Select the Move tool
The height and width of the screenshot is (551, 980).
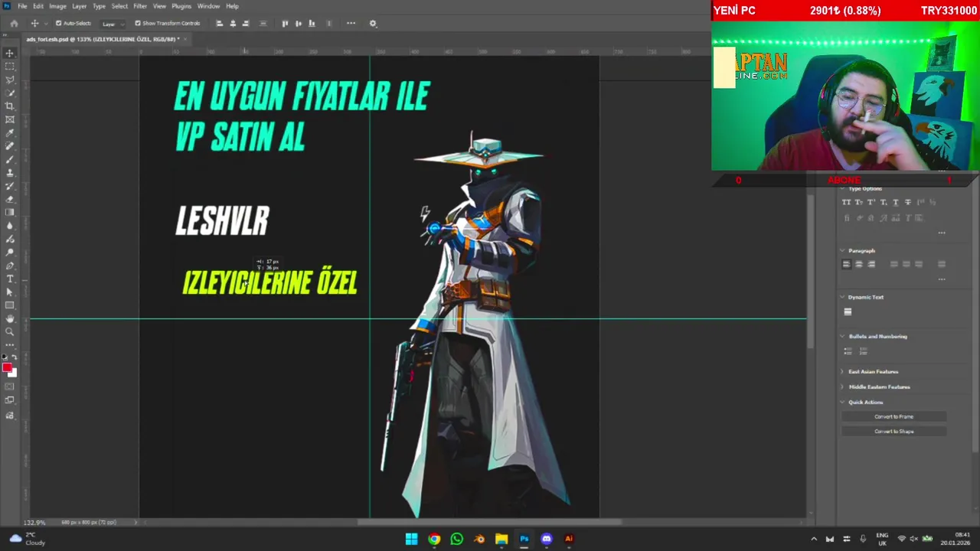click(x=10, y=53)
